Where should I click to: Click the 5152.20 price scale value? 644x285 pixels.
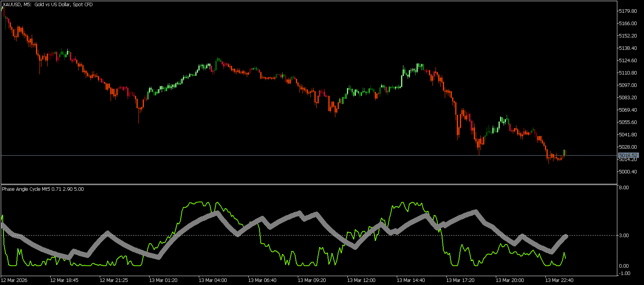628,36
